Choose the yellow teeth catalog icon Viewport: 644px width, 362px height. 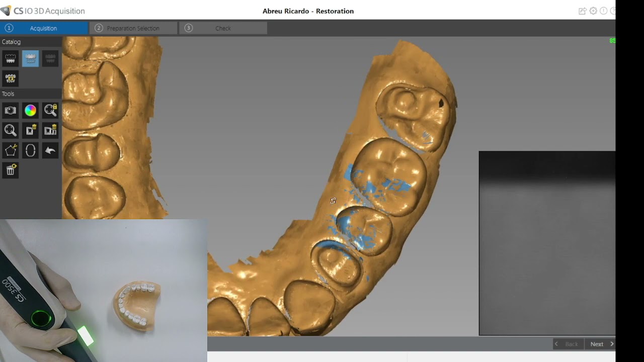point(11,78)
